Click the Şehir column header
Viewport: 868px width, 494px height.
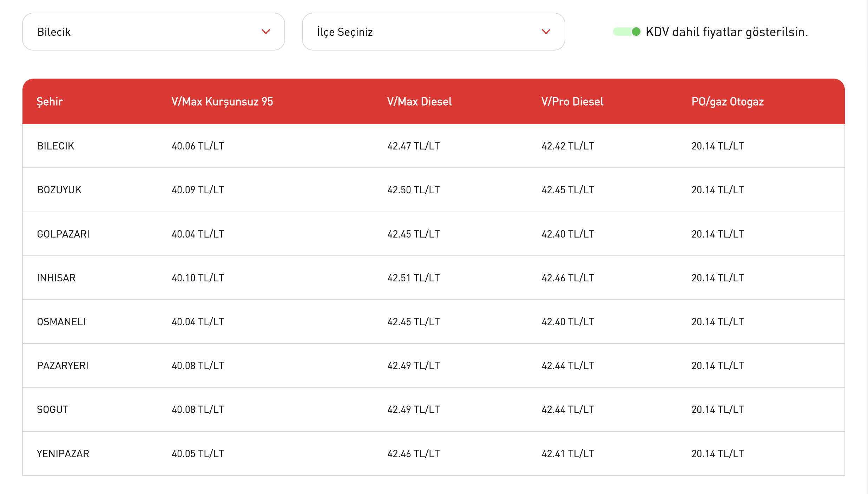50,101
